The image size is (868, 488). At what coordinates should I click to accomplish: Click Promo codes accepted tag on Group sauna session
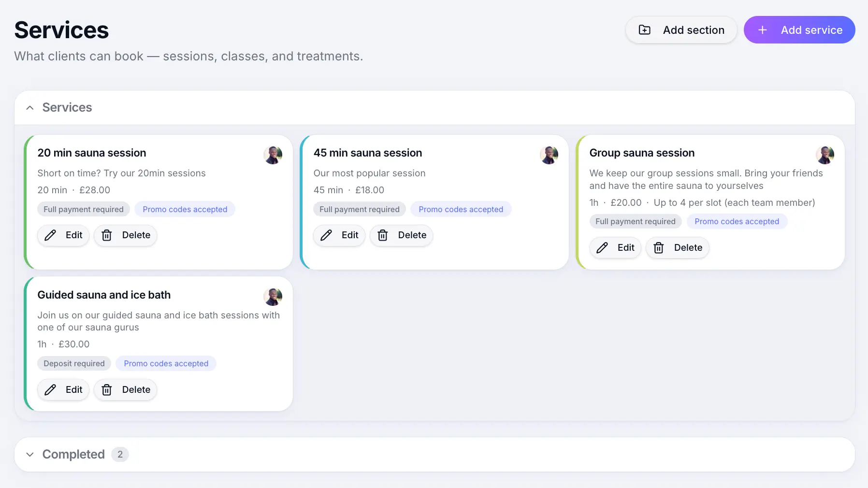[x=737, y=222]
